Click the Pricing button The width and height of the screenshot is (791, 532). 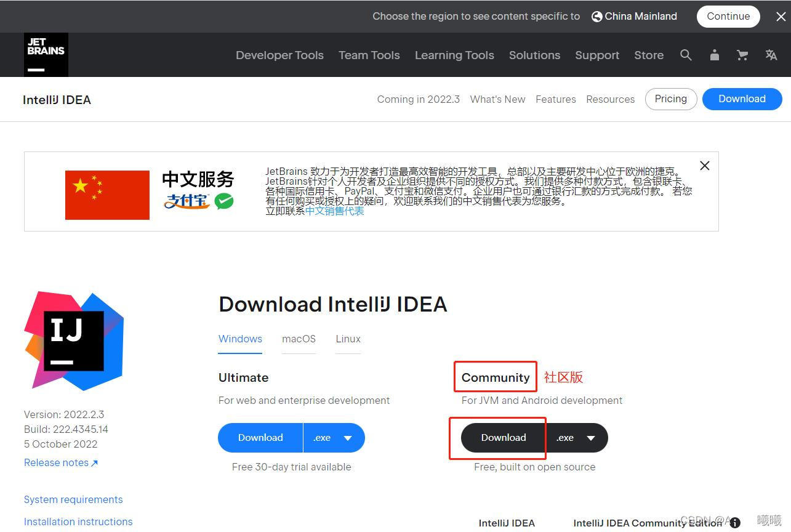pyautogui.click(x=671, y=99)
